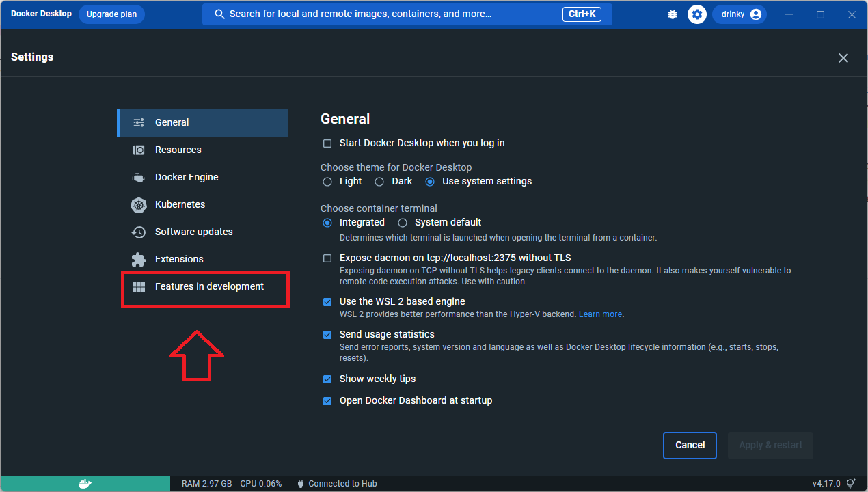Image resolution: width=868 pixels, height=492 pixels.
Task: Click the Docker Engine whale icon
Action: 139,177
